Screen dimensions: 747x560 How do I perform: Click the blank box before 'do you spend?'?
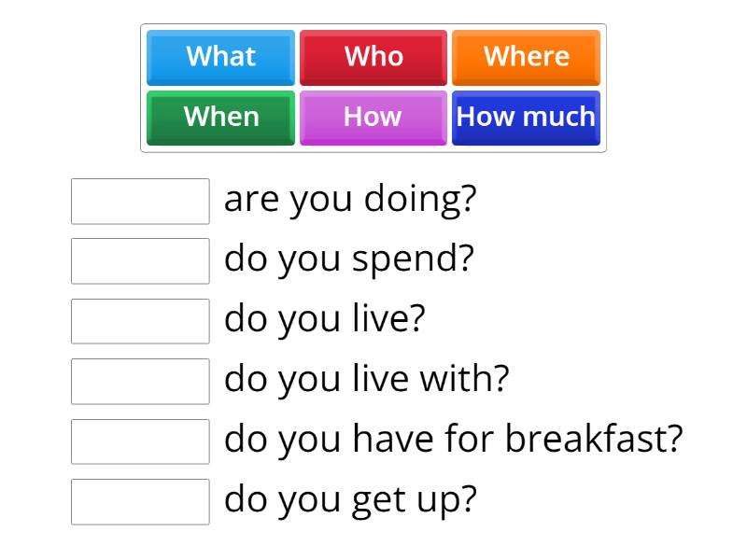(x=139, y=261)
